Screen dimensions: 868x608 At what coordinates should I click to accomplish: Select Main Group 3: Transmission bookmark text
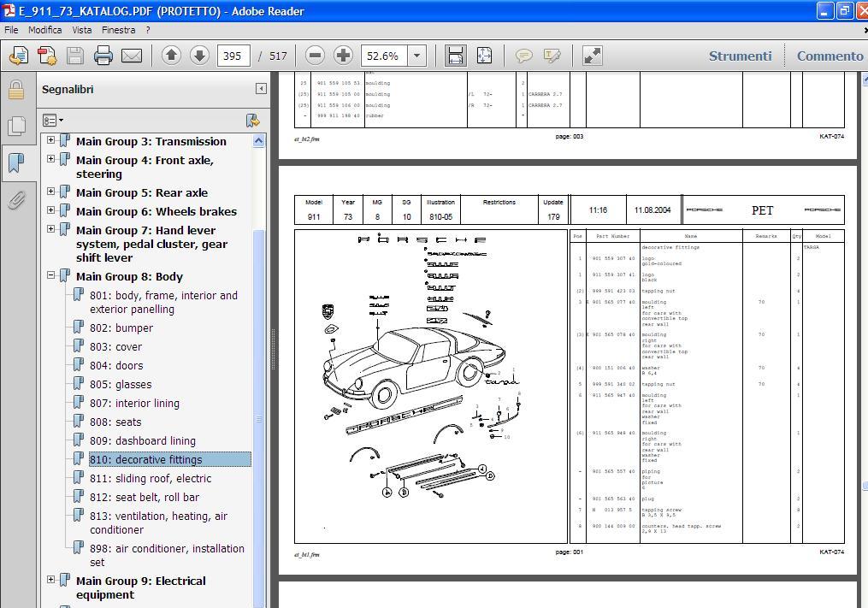click(x=151, y=141)
